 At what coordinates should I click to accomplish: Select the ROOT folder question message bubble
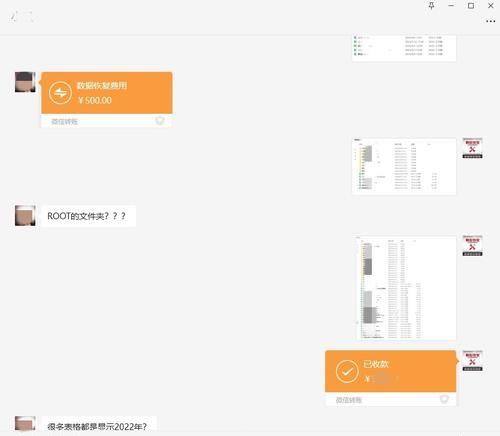pyautogui.click(x=88, y=216)
